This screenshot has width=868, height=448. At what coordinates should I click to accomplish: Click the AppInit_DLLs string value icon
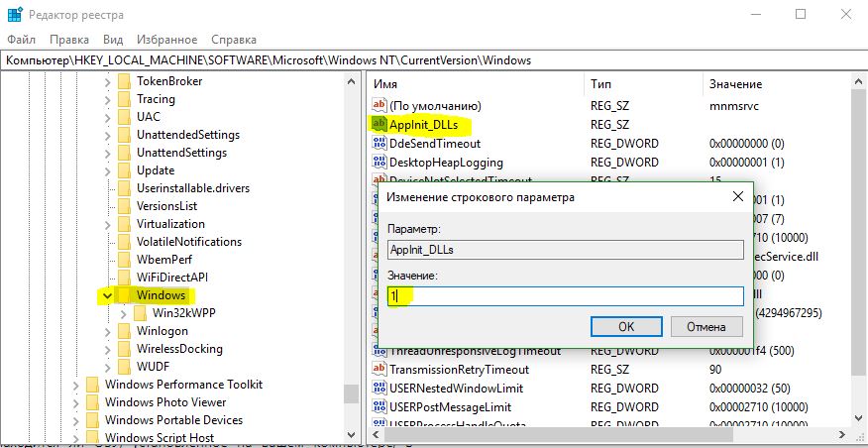(380, 125)
